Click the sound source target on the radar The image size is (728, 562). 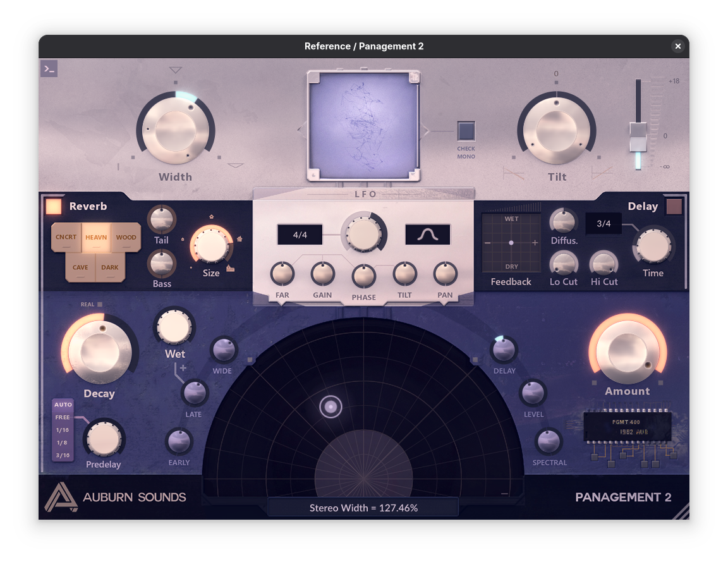pos(331,407)
